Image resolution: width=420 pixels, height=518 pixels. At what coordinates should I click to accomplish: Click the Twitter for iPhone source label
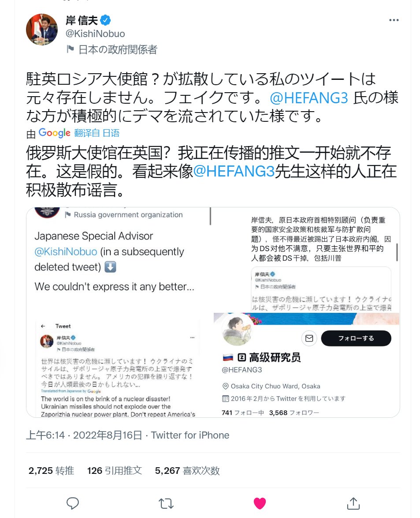190,435
